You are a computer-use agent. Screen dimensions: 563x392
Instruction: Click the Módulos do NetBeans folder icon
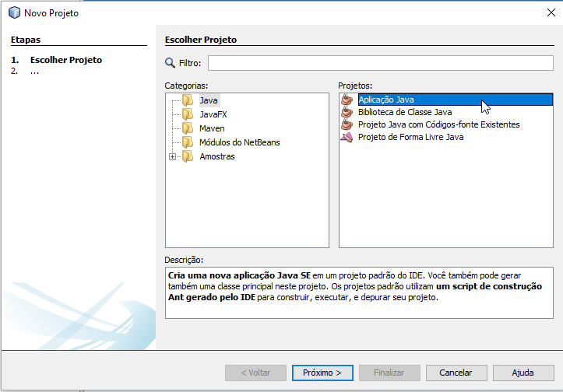187,142
